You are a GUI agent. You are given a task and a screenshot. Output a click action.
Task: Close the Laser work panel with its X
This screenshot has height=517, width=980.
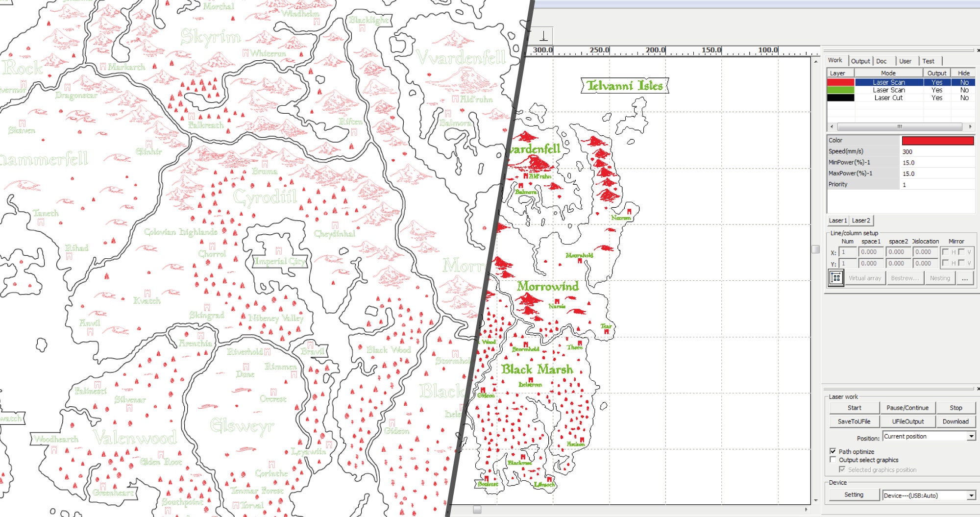(978, 389)
